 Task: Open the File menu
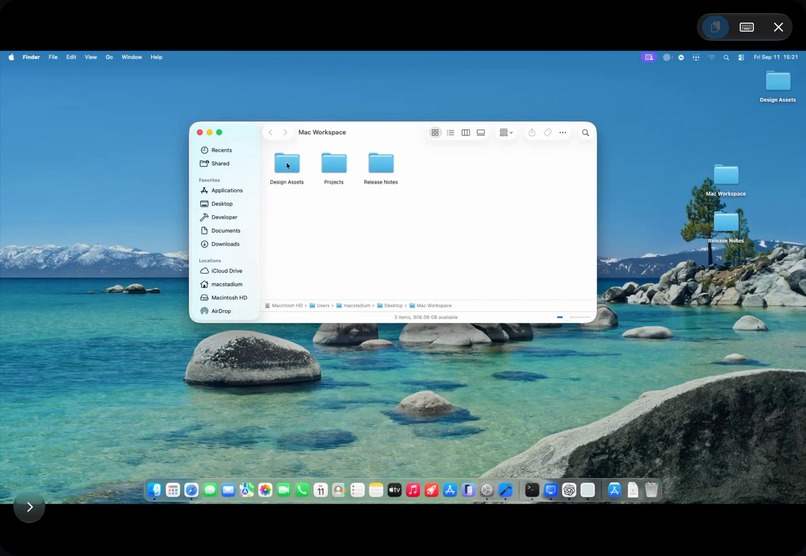point(53,57)
